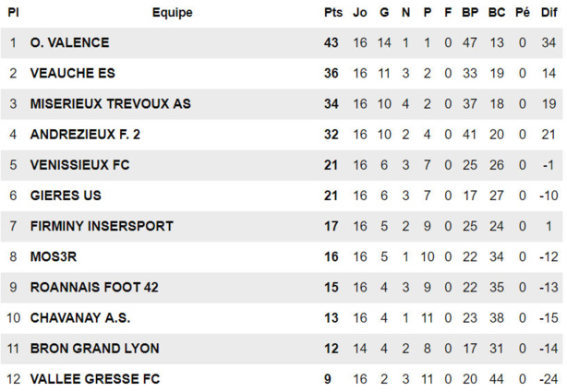Image resolution: width=567 pixels, height=392 pixels.
Task: Click FIRMINY INSERSPORT in the standings
Action: tap(102, 226)
